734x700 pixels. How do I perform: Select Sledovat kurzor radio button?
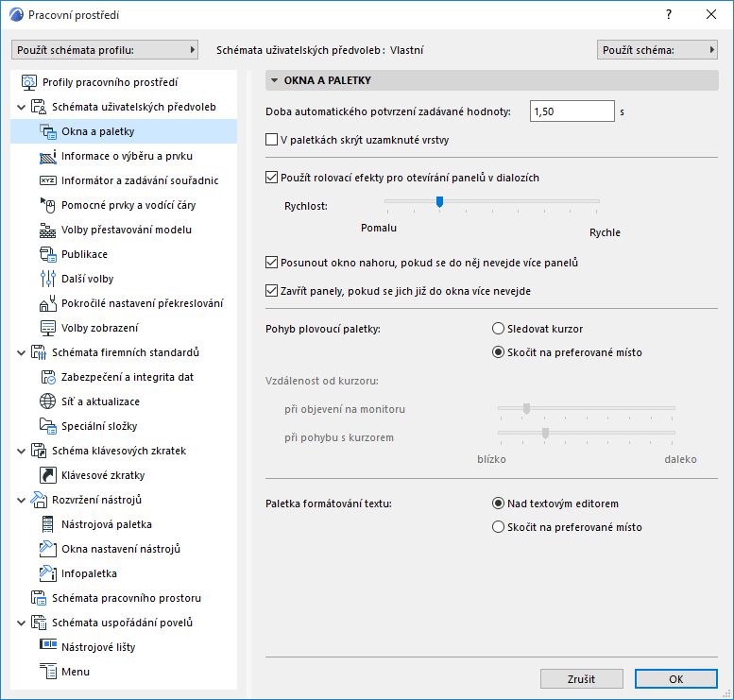pyautogui.click(x=498, y=329)
